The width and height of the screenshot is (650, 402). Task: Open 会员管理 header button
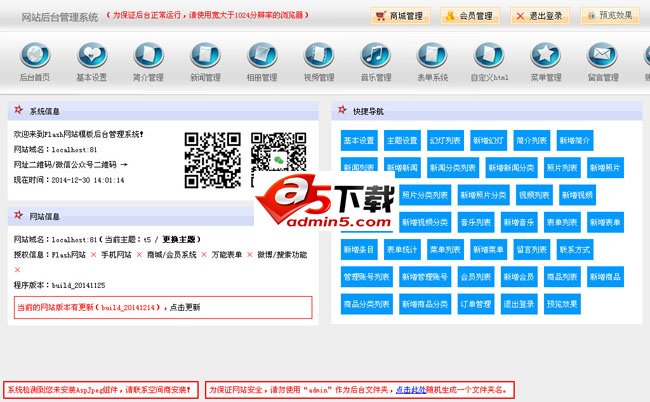pos(470,16)
